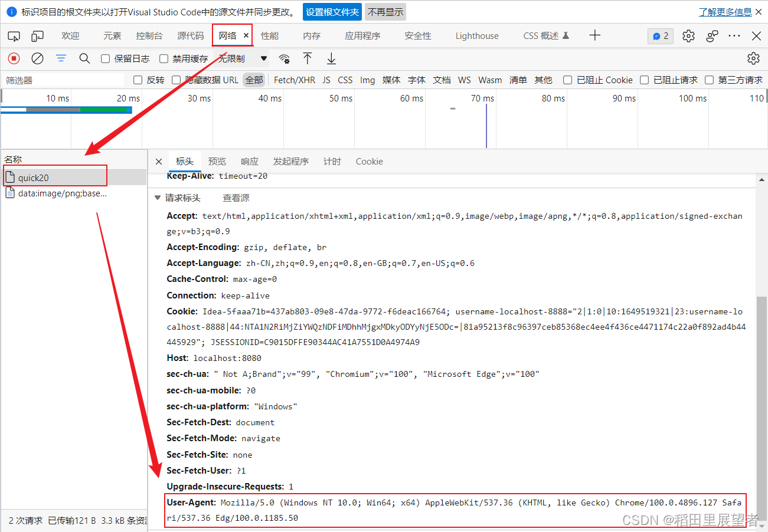Select the Cookie sub-tab
Image resolution: width=768 pixels, height=532 pixels.
[370, 162]
